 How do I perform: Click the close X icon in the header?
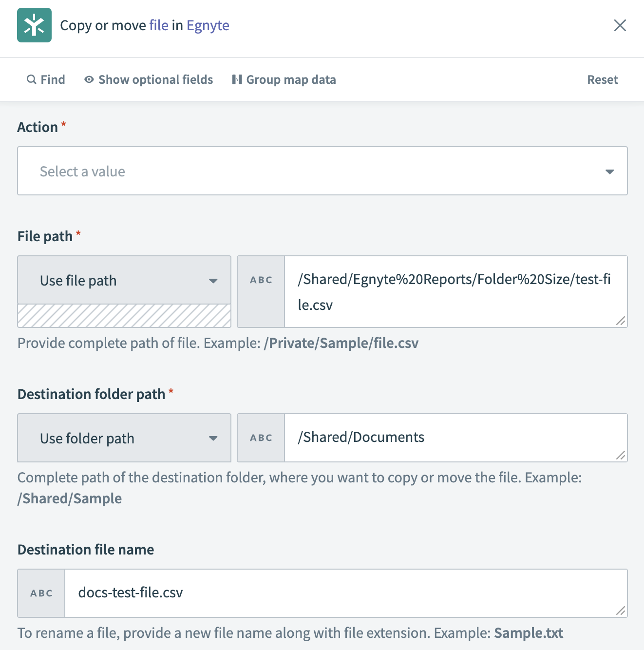(620, 25)
